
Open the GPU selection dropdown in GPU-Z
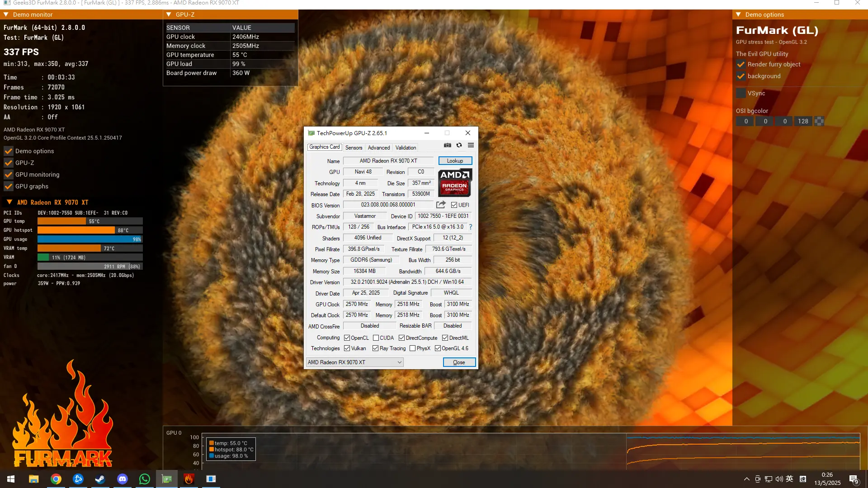click(x=354, y=362)
